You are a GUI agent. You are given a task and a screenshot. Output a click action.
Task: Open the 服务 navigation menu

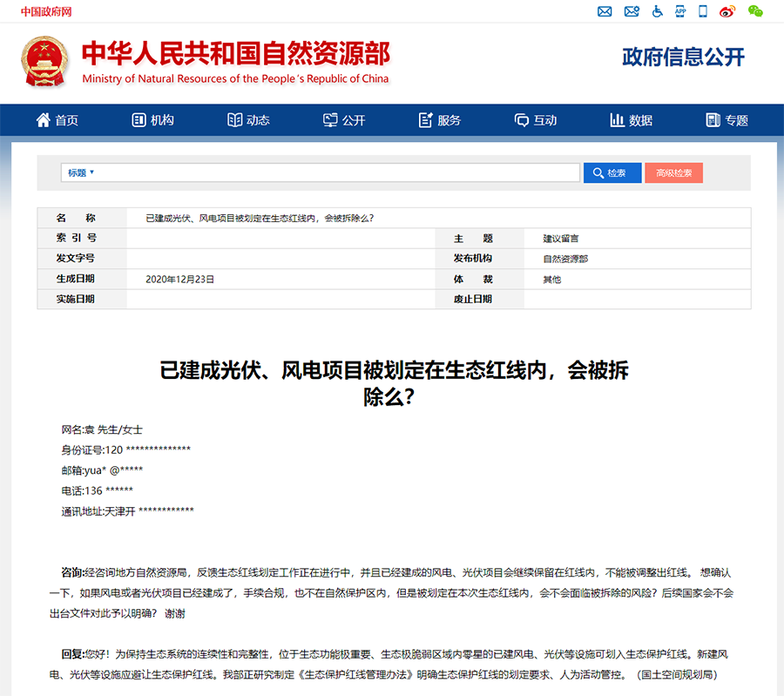(x=440, y=120)
